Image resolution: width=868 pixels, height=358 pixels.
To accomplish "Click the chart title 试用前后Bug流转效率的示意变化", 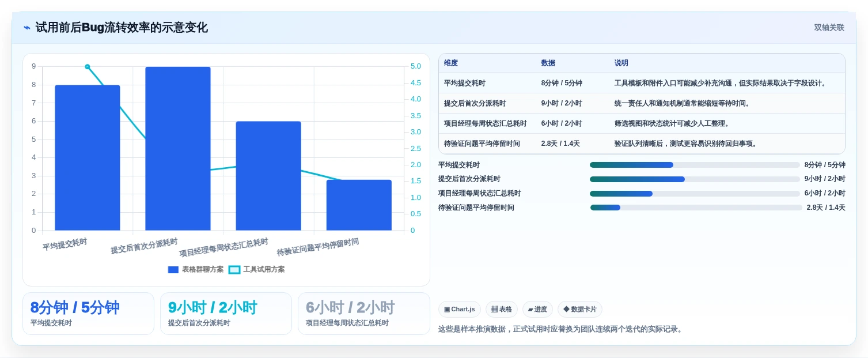I will pos(122,28).
